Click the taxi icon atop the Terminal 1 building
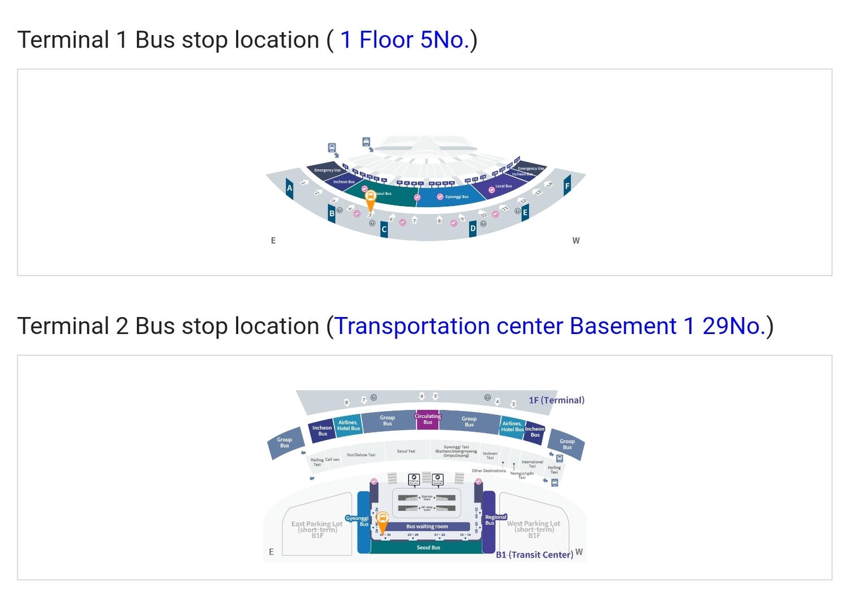Screen dimensions: 849x616 click(x=366, y=142)
